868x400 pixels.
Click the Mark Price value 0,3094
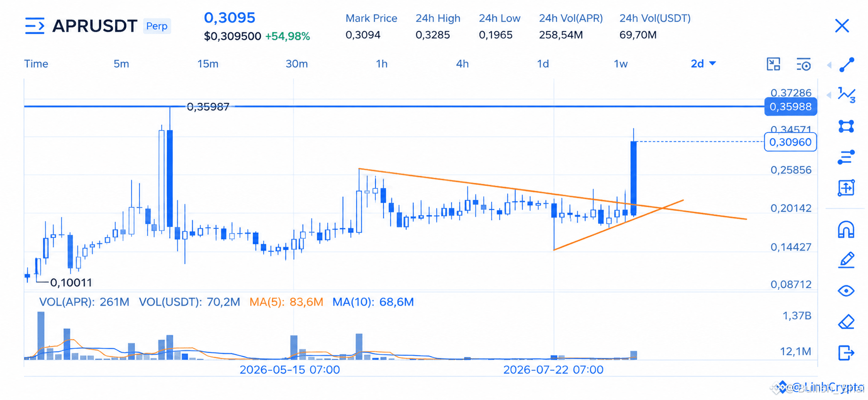[x=363, y=35]
